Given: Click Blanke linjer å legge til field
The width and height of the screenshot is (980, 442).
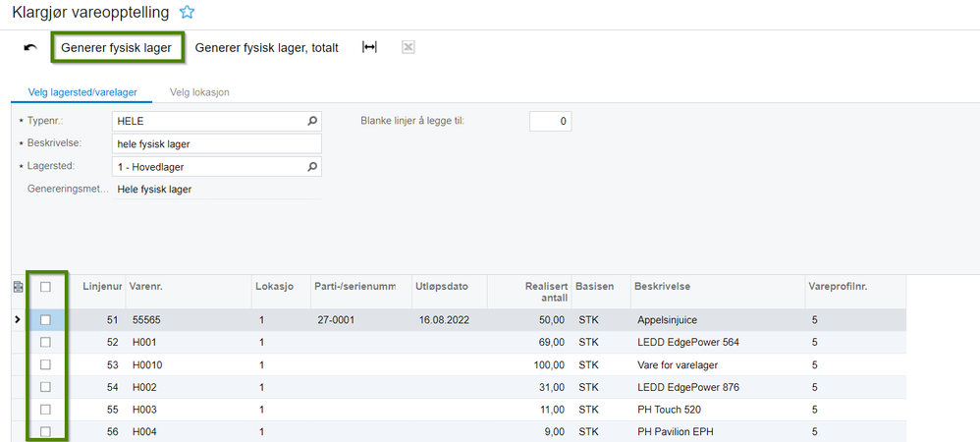Looking at the screenshot, I should coord(550,121).
